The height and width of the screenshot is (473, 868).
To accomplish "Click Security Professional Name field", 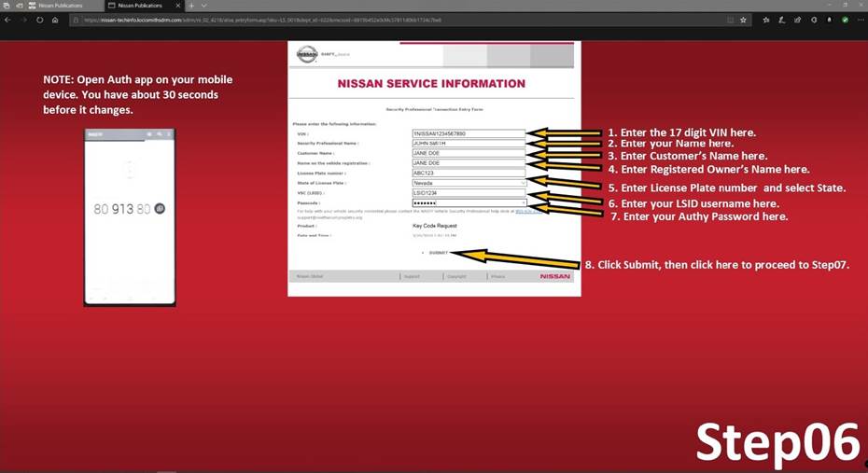I will click(x=469, y=144).
